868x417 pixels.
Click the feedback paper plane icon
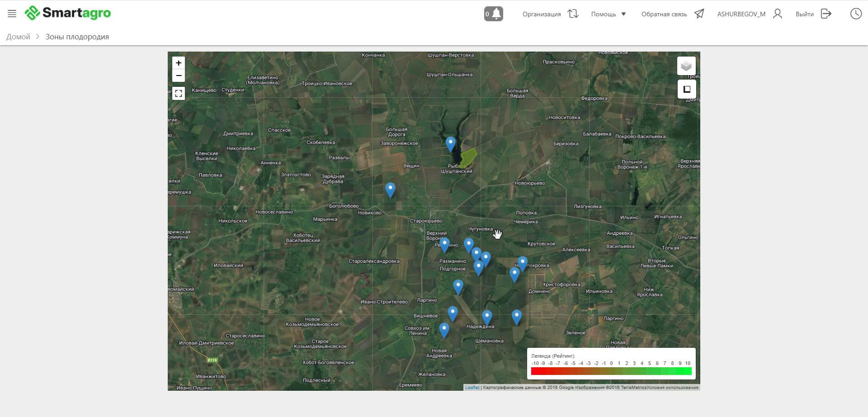pyautogui.click(x=699, y=14)
